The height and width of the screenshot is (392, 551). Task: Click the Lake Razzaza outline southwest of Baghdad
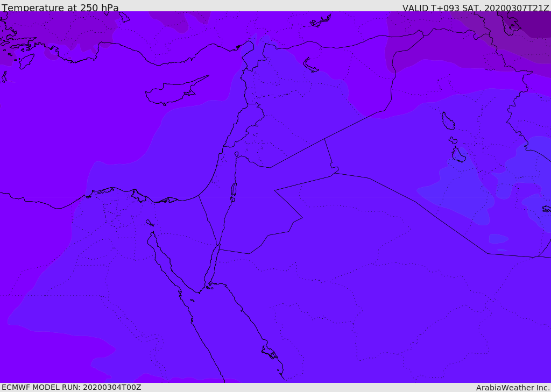point(458,155)
